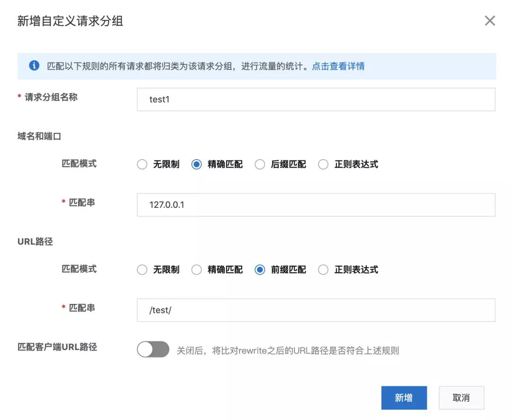Screen dimensions: 511x420
Task: Select 精确匹配 radio under URL路径
Action: (197, 270)
